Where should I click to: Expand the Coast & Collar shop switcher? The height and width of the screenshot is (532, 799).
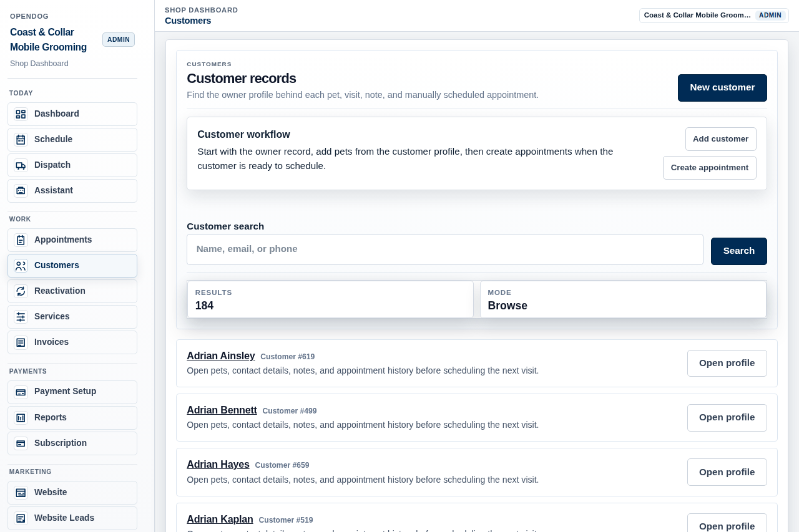click(x=713, y=16)
